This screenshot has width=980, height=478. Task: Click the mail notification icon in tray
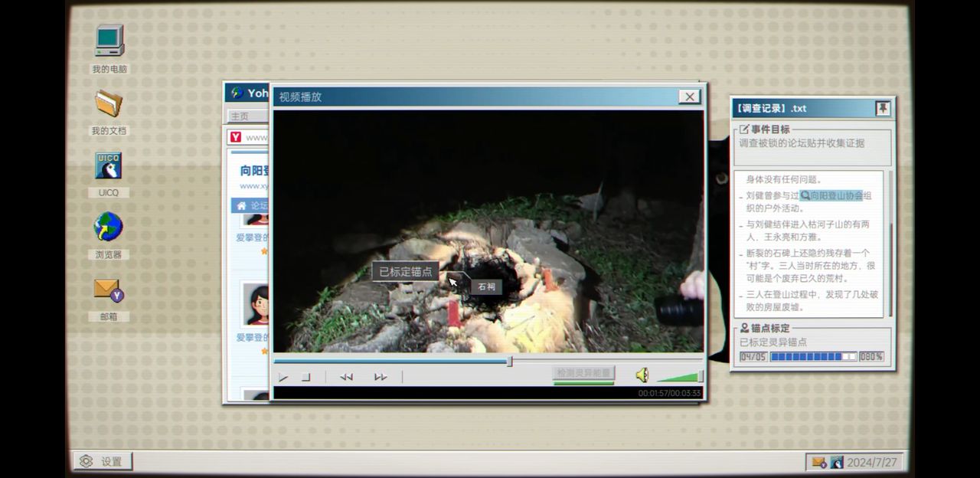coord(818,463)
